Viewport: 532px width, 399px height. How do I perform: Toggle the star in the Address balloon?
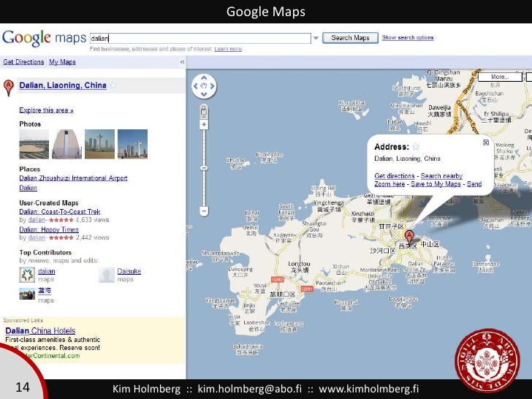[416, 147]
